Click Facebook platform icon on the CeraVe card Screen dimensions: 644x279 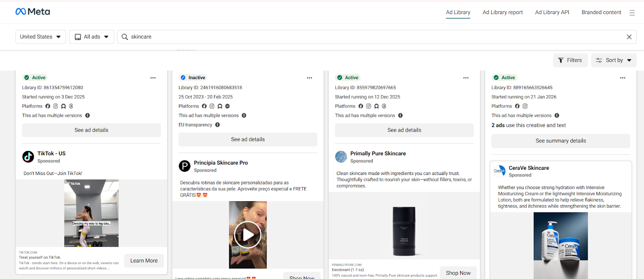517,106
